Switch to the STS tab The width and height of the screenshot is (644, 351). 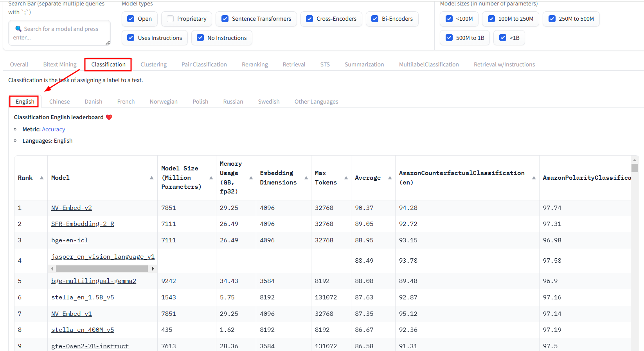click(325, 64)
